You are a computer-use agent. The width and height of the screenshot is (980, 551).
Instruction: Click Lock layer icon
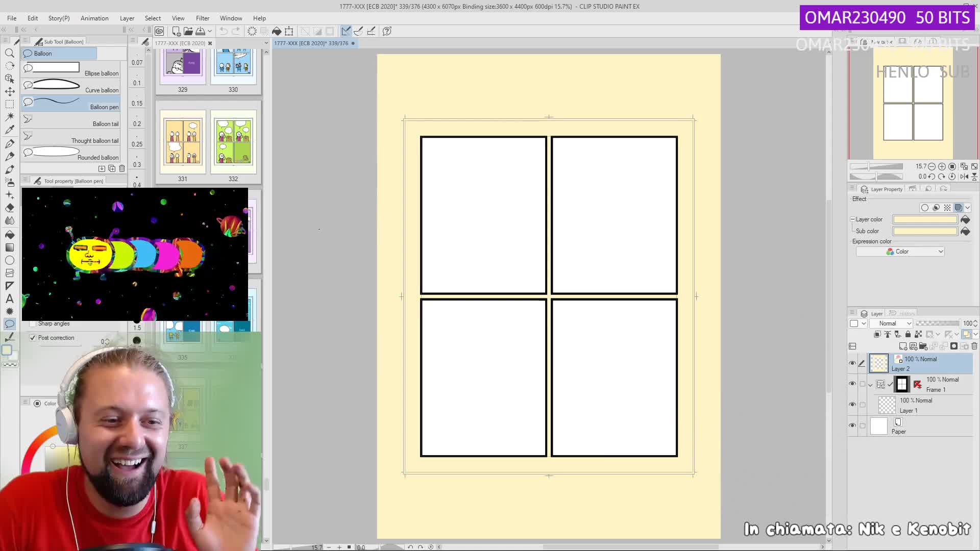pos(908,334)
